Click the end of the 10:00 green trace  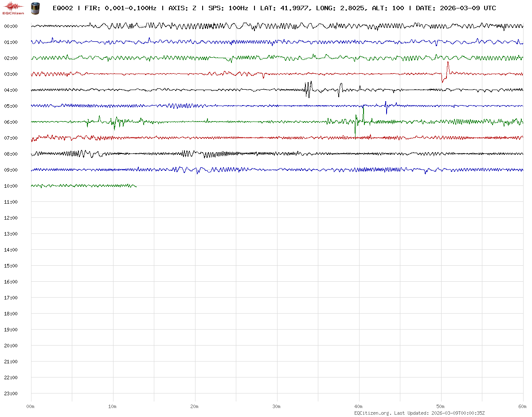coord(136,186)
